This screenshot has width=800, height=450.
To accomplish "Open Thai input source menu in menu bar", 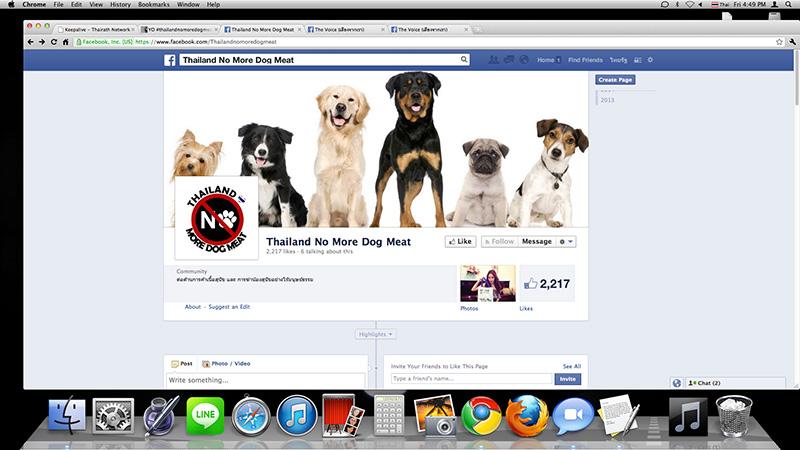I will pyautogui.click(x=720, y=4).
